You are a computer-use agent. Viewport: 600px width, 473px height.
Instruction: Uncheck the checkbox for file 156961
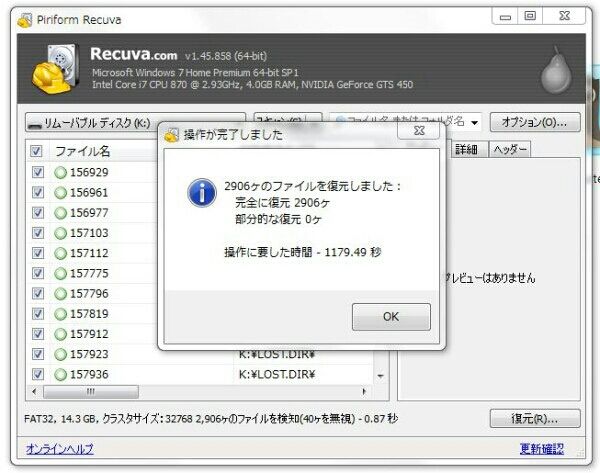click(38, 192)
